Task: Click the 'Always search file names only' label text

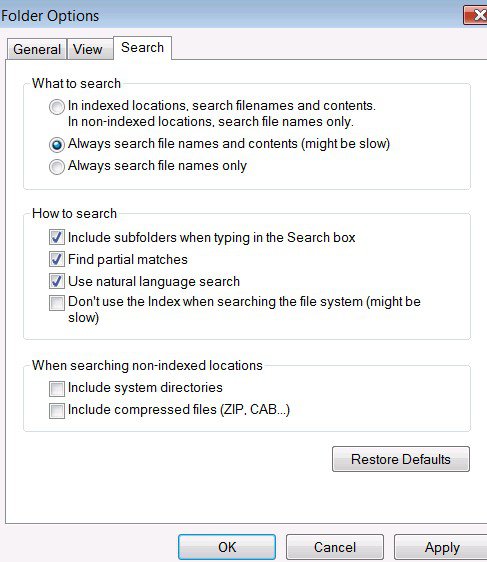Action: (x=157, y=166)
